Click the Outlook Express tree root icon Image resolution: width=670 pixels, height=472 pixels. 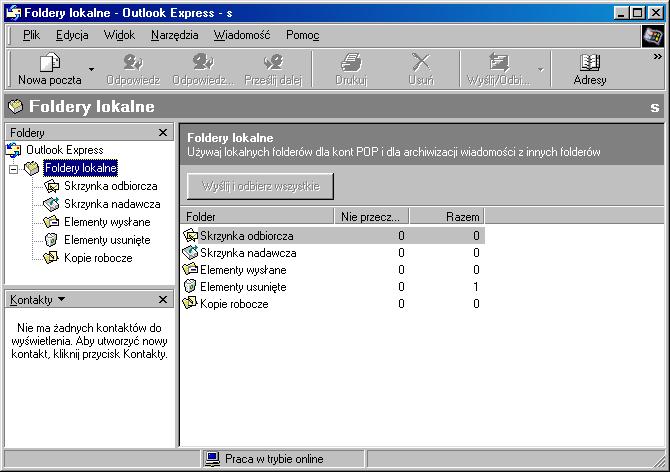(x=13, y=150)
